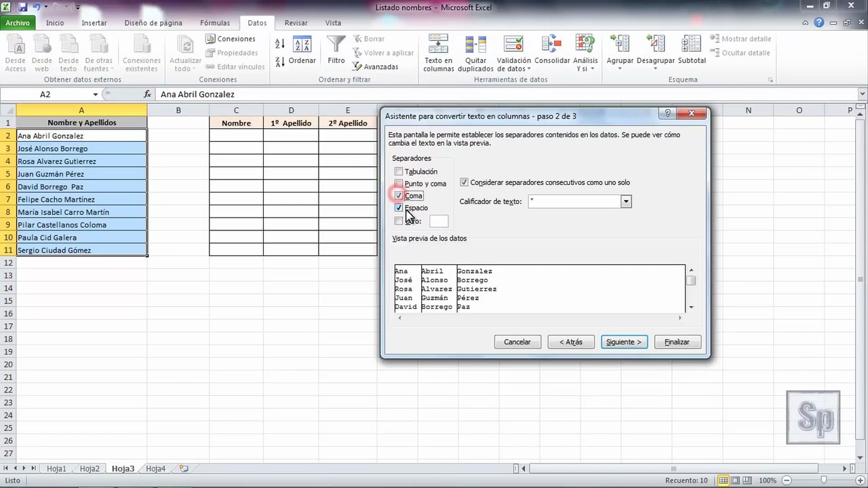Click the Otro separator text field
The height and width of the screenshot is (488, 868).
[439, 221]
